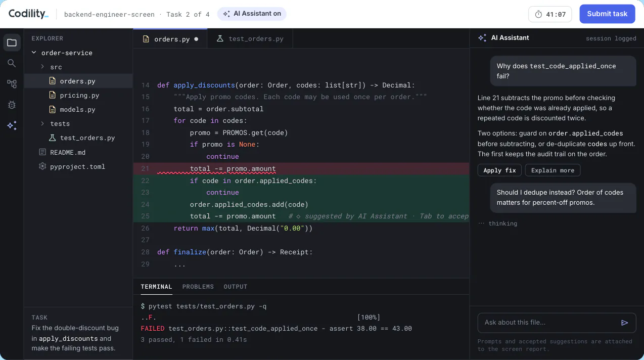Screen dimensions: 644x360
Task: Click line number 25 in the gutter
Action: (x=146, y=216)
